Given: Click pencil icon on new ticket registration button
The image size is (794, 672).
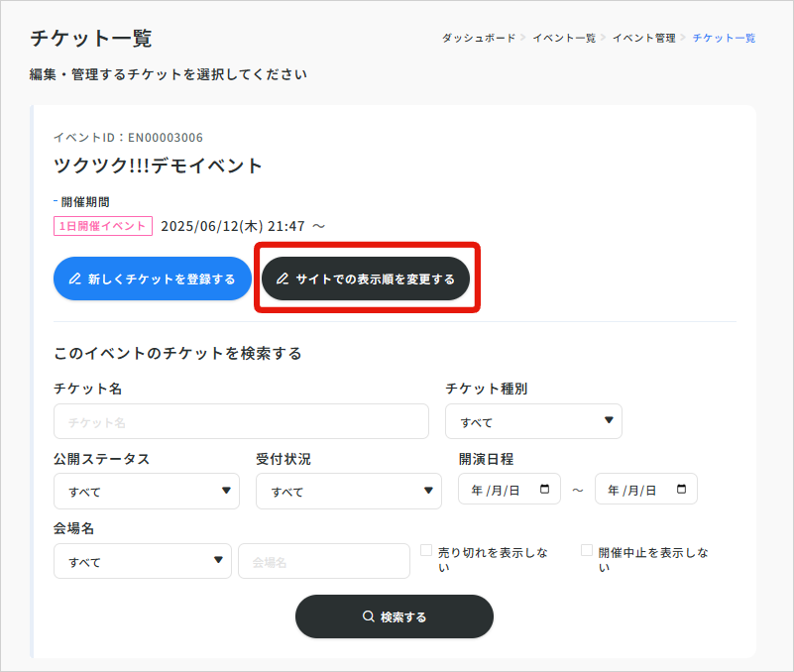Looking at the screenshot, I should [74, 280].
